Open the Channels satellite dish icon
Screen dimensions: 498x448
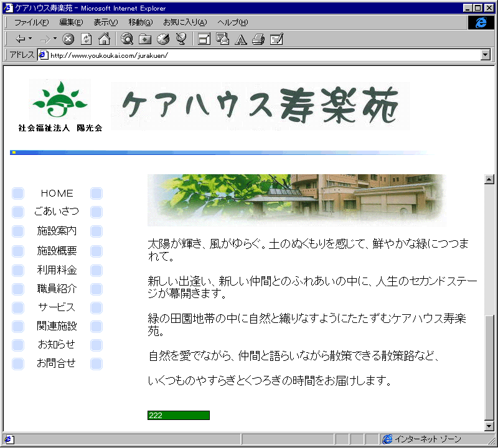(181, 39)
